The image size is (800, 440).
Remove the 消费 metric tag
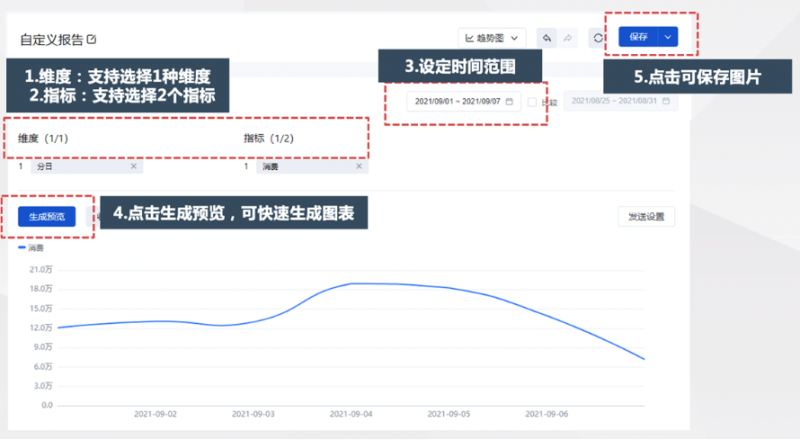(359, 166)
